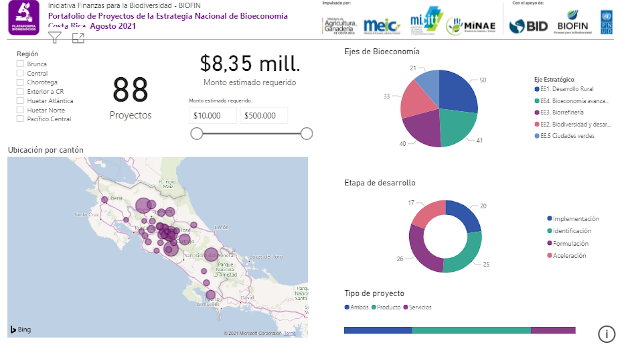Select the BID logo
The height and width of the screenshot is (361, 630).
[528, 27]
